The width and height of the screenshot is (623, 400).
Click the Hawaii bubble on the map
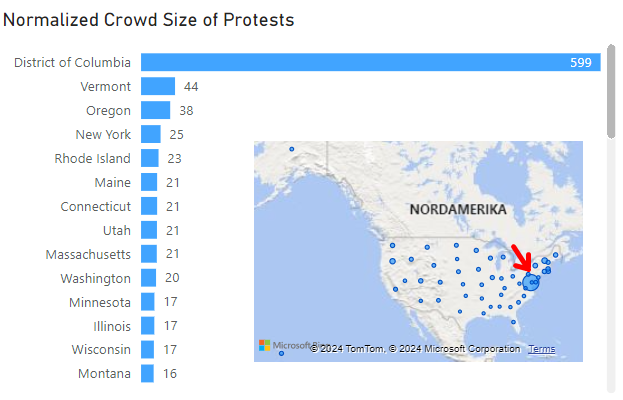pos(283,352)
